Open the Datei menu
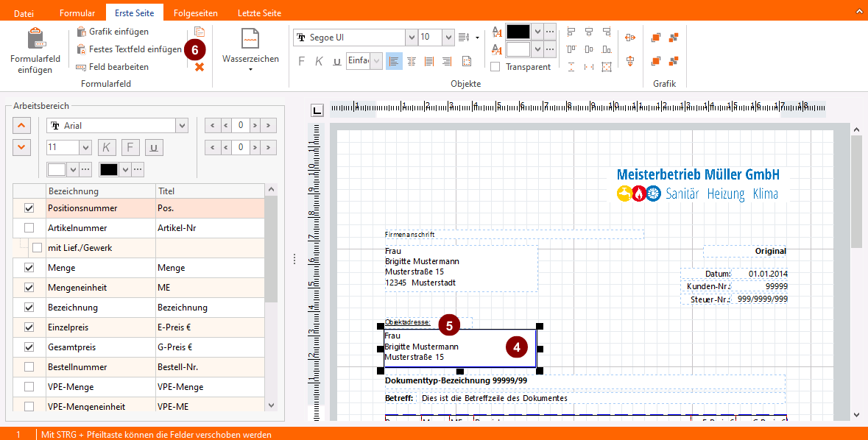Viewport: 868px width, 440px height. pyautogui.click(x=24, y=13)
